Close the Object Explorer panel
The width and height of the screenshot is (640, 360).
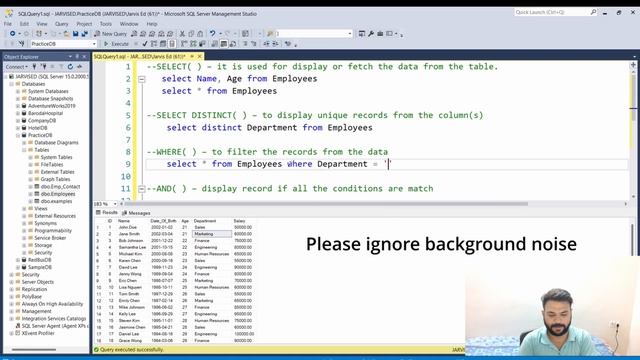(x=84, y=56)
